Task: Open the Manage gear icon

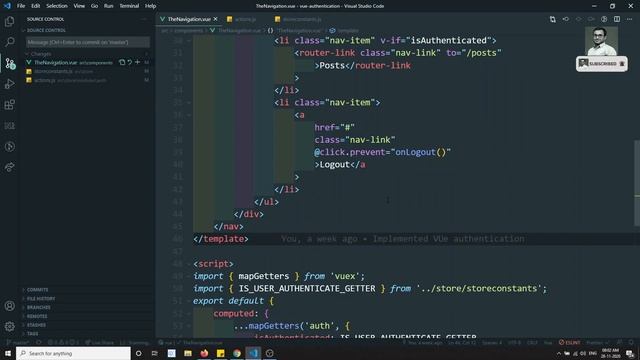Action: (x=10, y=326)
